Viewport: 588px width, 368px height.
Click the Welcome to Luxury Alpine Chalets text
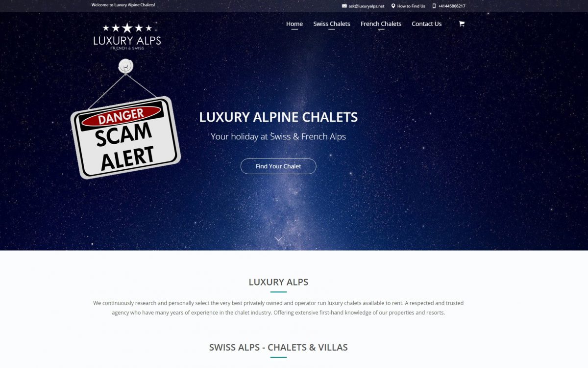tap(123, 5)
